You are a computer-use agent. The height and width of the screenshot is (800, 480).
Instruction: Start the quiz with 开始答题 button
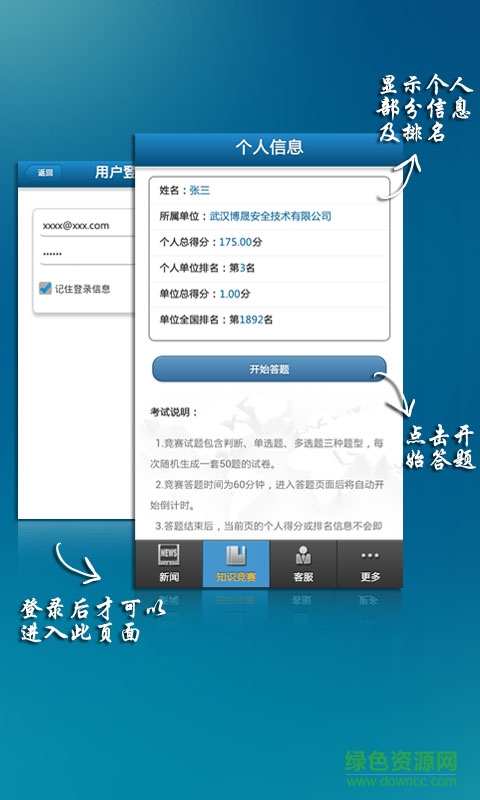click(x=269, y=369)
